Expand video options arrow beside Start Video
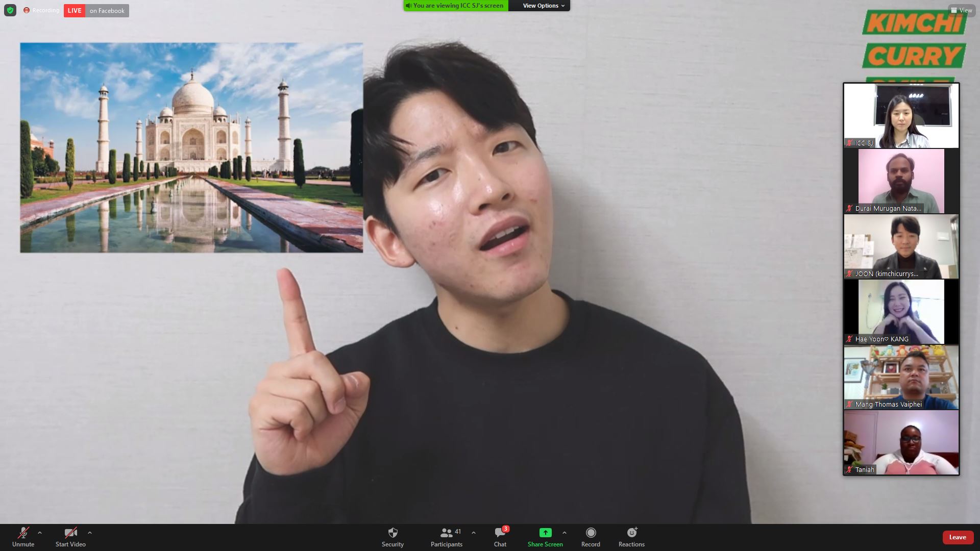980x551 pixels. pos(90,533)
